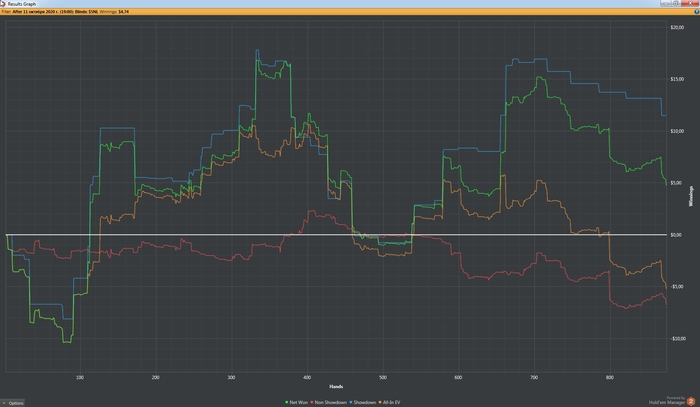Click the $0,00 axis label
The height and width of the screenshot is (407, 700).
[x=676, y=235]
